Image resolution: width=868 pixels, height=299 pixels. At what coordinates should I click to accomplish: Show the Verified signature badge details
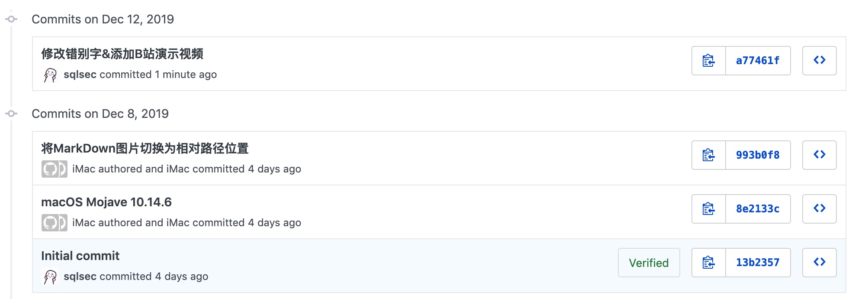[x=649, y=263]
